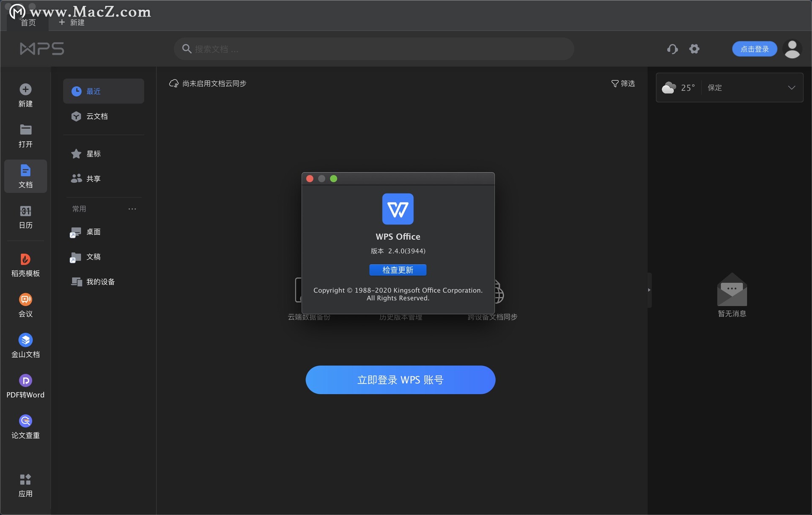
Task: Select the 文档 icon in the sidebar
Action: click(x=25, y=170)
